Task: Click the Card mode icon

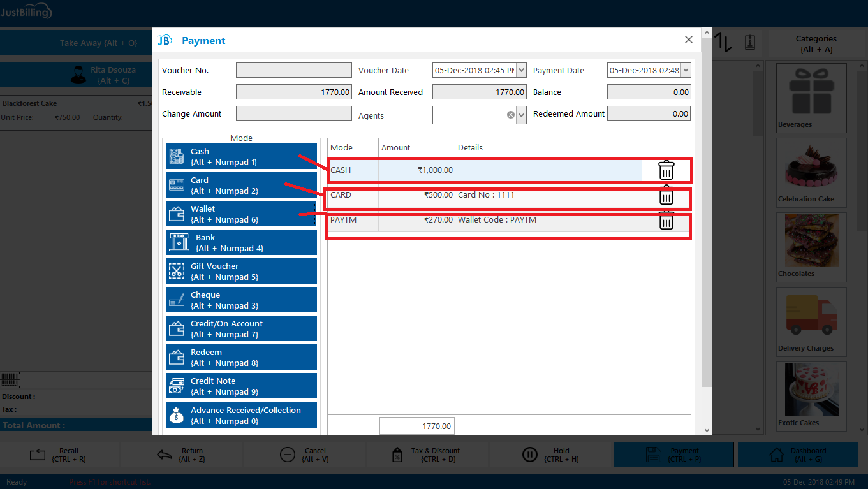Action: coord(177,186)
